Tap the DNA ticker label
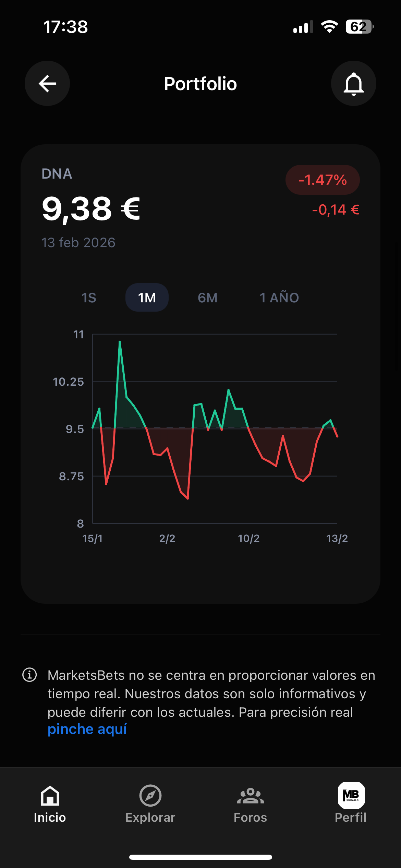 tap(57, 174)
